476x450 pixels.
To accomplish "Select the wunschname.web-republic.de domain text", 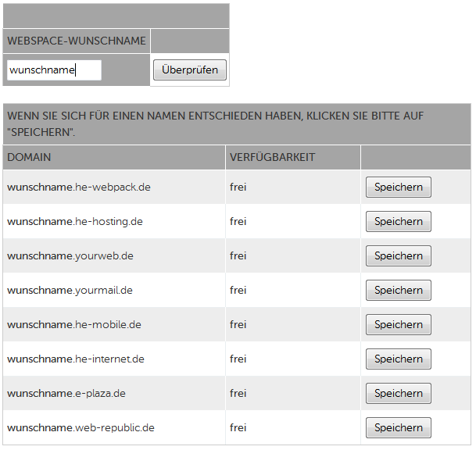I will 81,428.
